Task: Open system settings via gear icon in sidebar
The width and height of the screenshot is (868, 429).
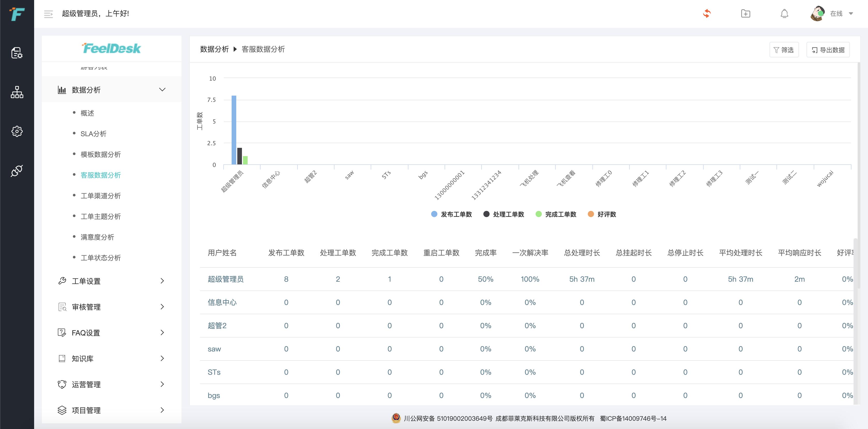Action: coord(17,132)
